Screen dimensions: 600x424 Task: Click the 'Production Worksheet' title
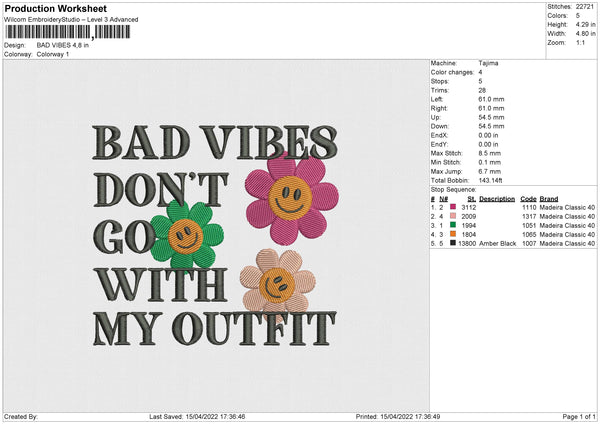[55, 8]
